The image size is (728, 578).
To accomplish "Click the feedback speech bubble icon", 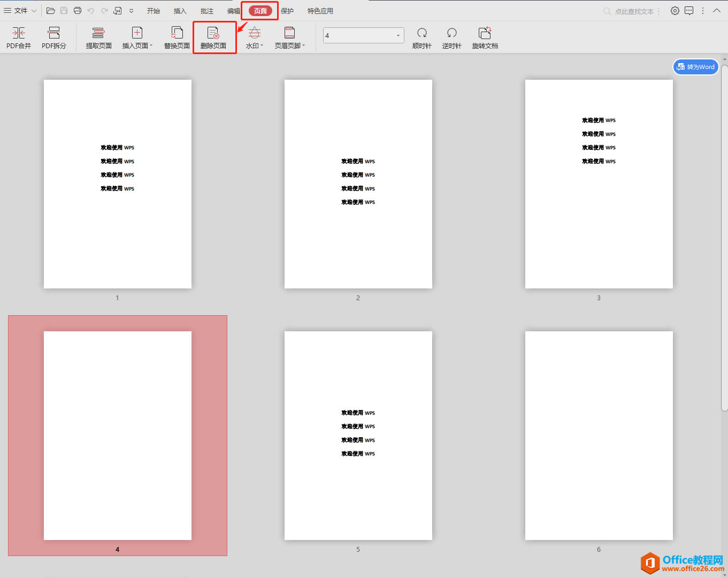I will click(x=689, y=11).
